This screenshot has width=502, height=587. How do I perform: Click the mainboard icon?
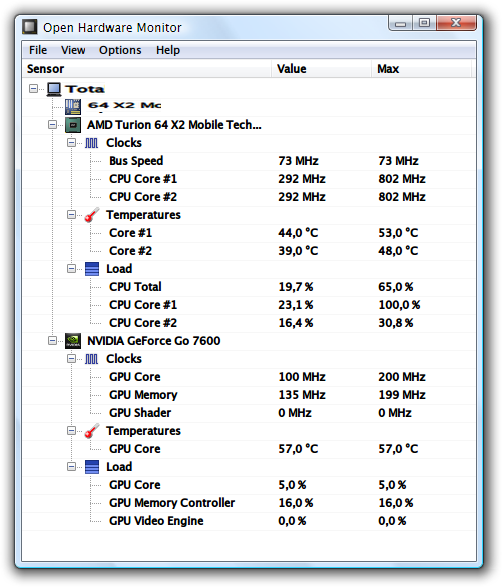coord(73,107)
